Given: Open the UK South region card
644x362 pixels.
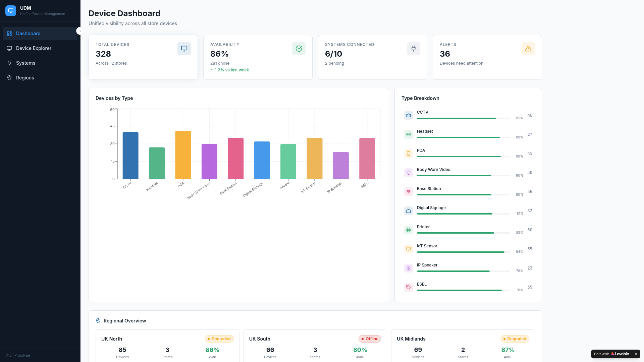Looking at the screenshot, I should pyautogui.click(x=315, y=346).
